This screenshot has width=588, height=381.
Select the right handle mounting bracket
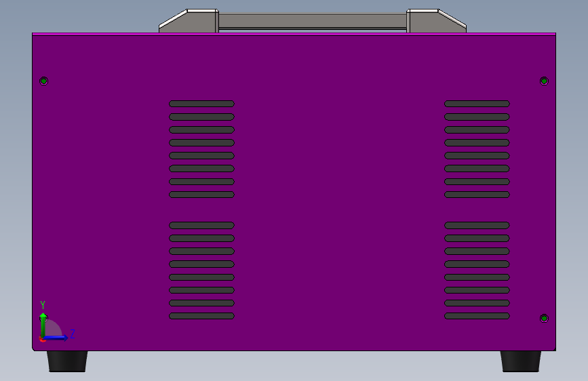click(x=437, y=21)
